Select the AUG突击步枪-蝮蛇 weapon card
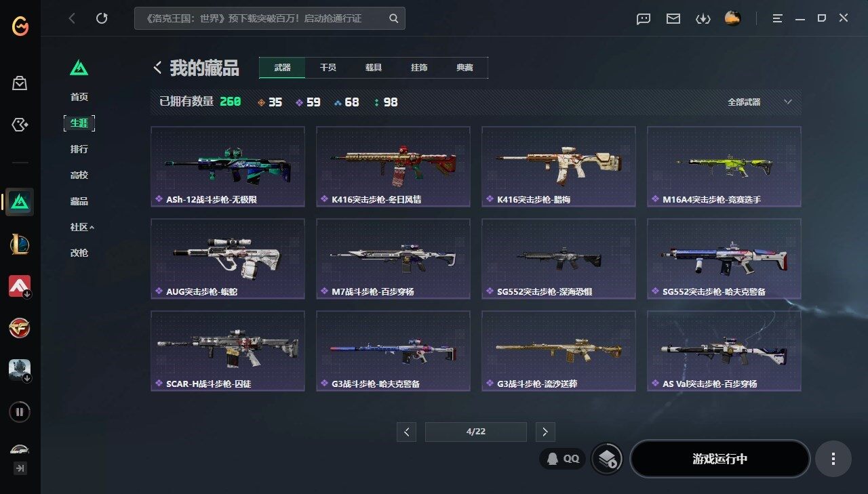Viewport: 868px width, 494px height. click(x=228, y=259)
